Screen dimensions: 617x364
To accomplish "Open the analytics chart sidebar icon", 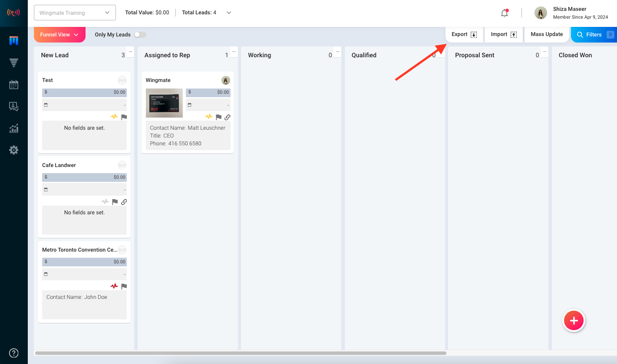I will [x=14, y=128].
